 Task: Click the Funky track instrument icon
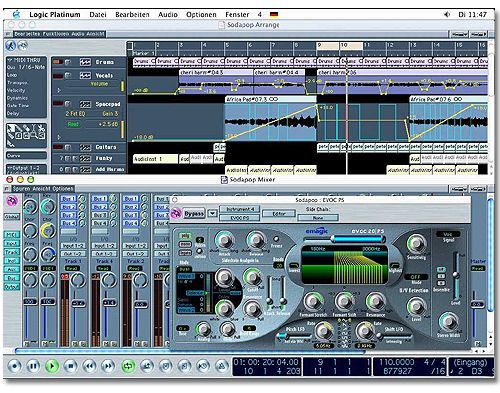tap(85, 159)
